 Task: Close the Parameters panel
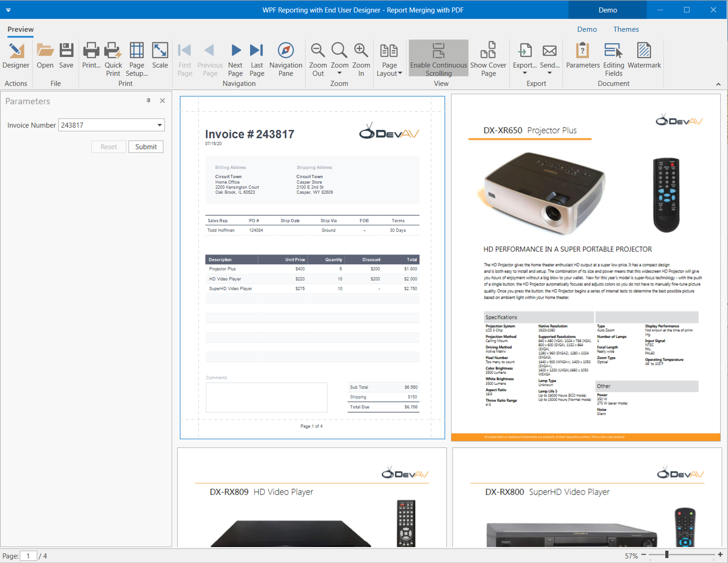pyautogui.click(x=162, y=101)
